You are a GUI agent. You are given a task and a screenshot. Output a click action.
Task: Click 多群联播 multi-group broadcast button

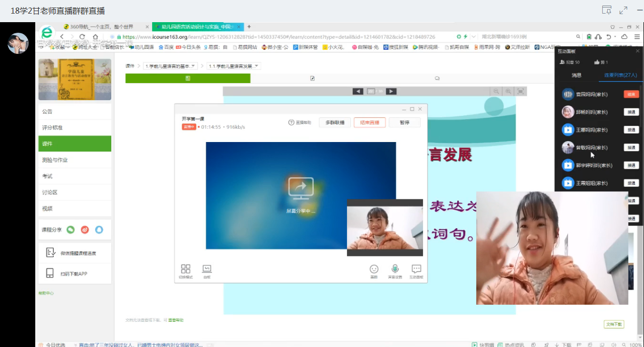pos(335,122)
